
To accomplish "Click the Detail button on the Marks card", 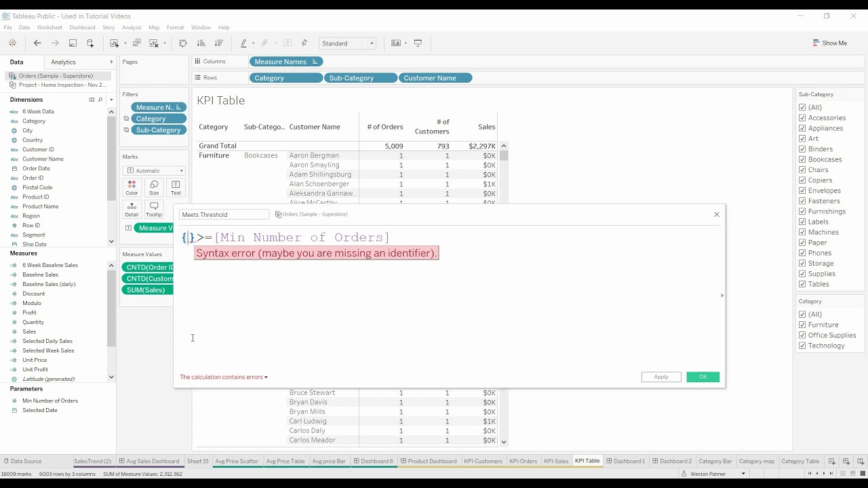I will (132, 209).
